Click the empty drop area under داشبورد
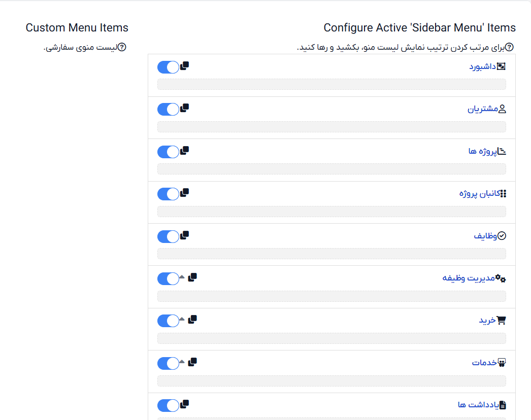 point(331,84)
